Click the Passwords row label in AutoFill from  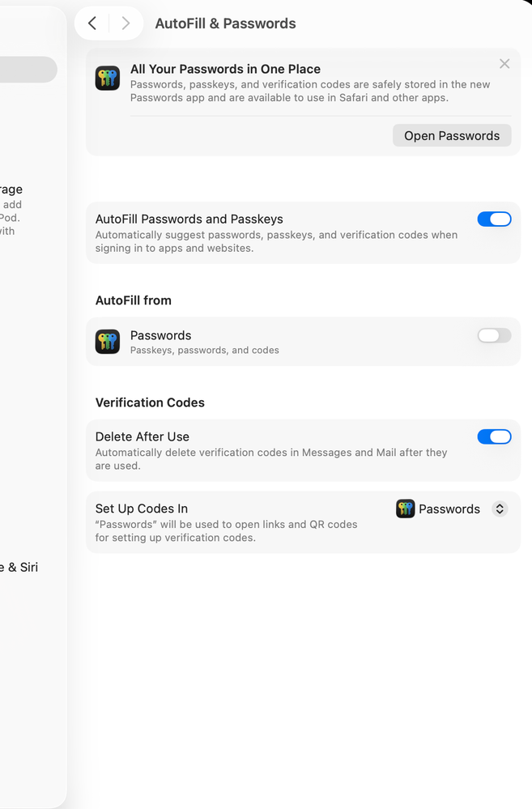[x=160, y=335]
